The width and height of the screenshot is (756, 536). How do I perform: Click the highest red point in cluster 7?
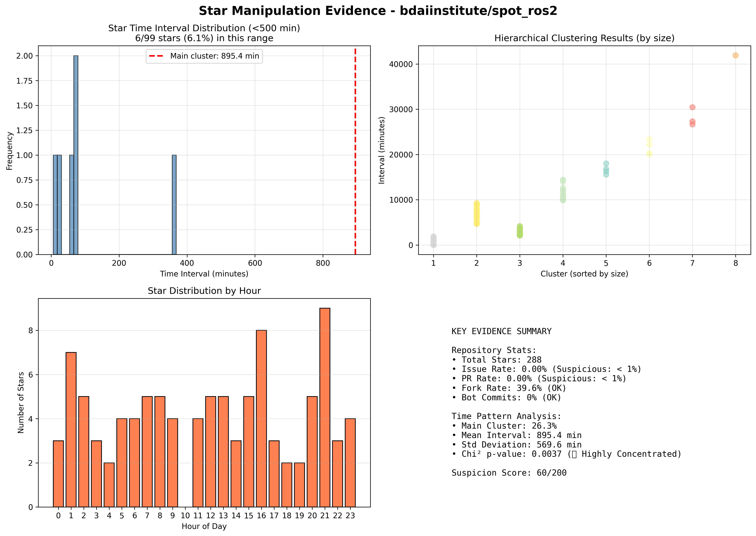click(692, 107)
